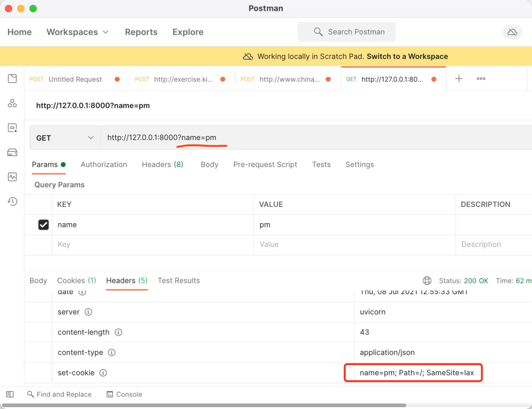Expand the Workspaces menu
532x409 pixels.
pos(77,32)
